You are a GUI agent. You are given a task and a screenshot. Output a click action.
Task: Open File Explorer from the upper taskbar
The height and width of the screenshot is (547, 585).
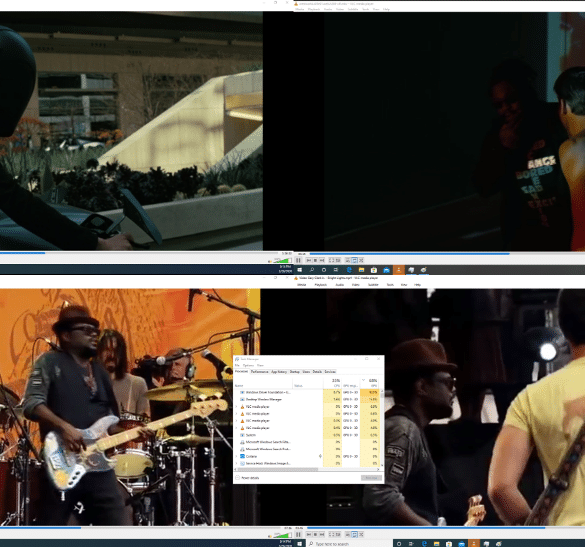pyautogui.click(x=362, y=270)
